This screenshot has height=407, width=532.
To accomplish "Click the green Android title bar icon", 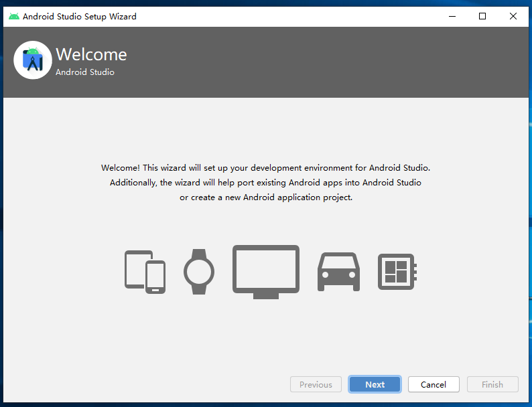I will tap(14, 16).
